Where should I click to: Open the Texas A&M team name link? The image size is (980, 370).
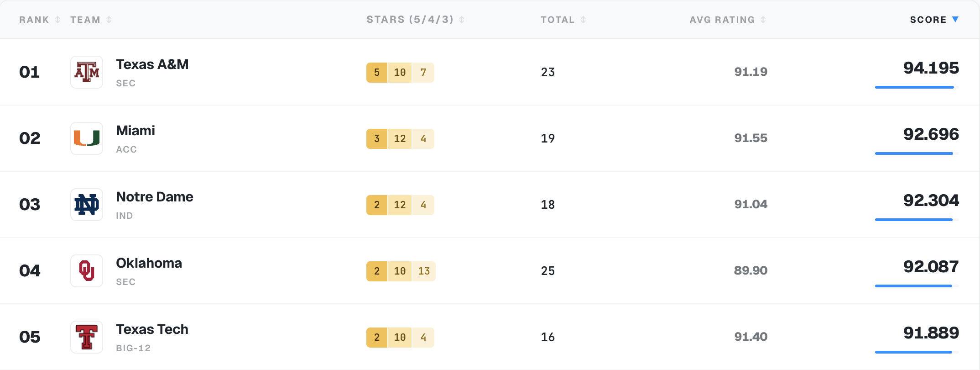[x=152, y=64]
